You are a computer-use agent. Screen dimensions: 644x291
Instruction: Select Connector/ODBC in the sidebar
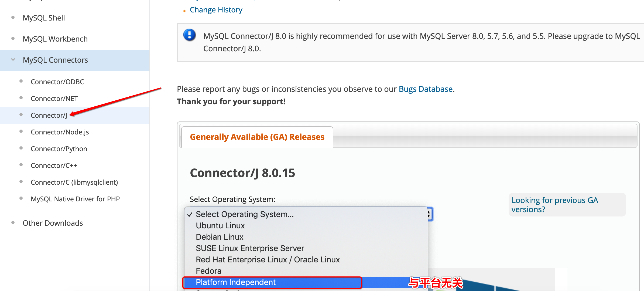coord(57,82)
